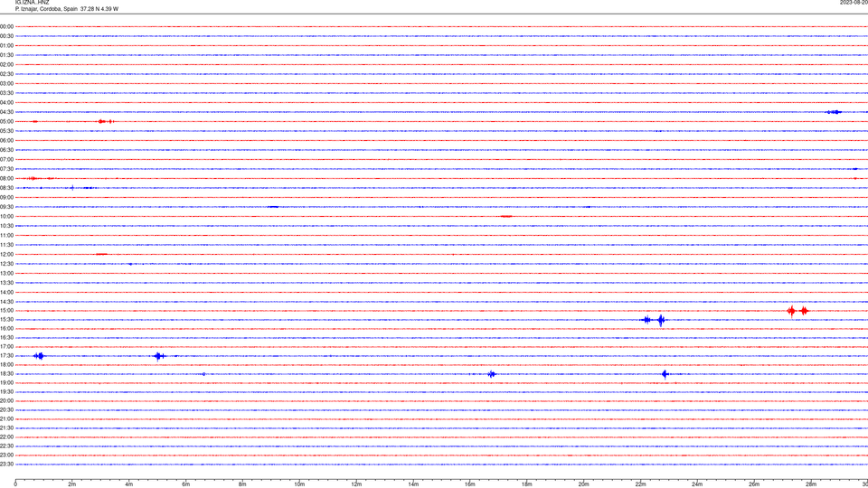The image size is (868, 488).
Task: Click the second red burst on 15:00 trace
Action: coord(805,311)
